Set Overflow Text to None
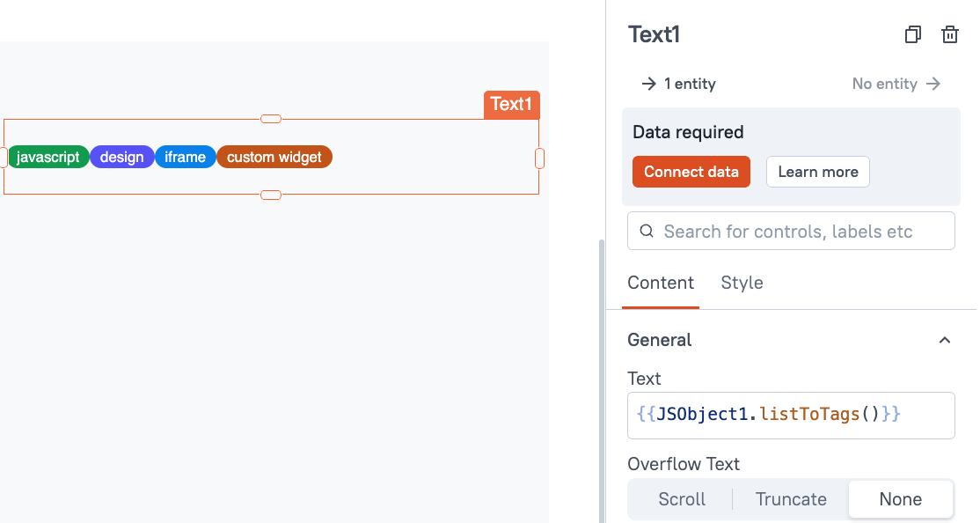 (901, 498)
